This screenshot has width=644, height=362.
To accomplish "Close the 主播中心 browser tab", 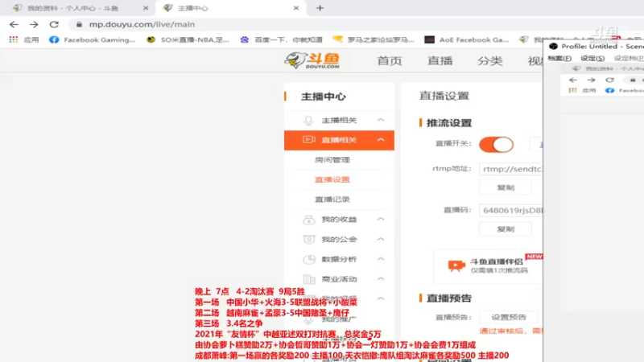I will 296,8.
